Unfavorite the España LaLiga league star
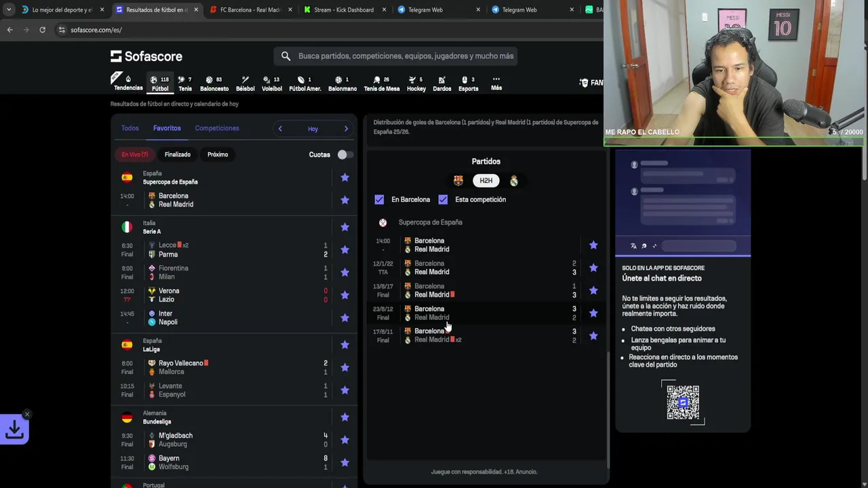The image size is (868, 488). click(344, 344)
